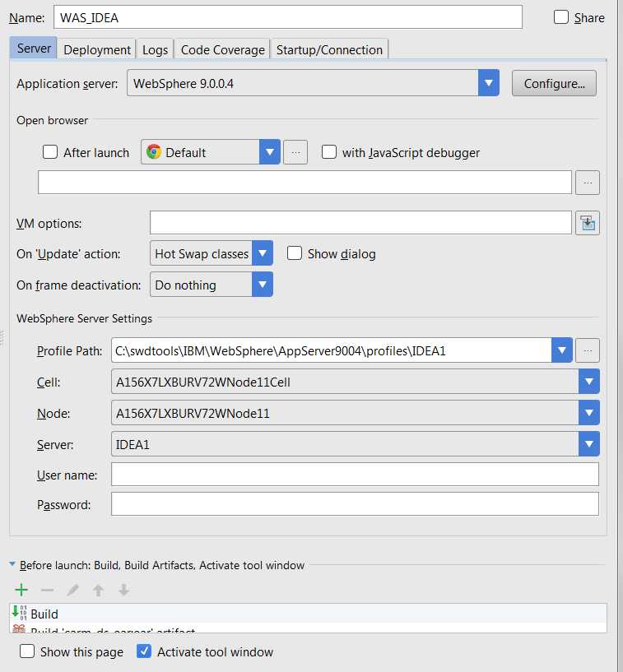Open On 'Update' action Hot Swap classes dropdown
This screenshot has width=623, height=672.
(x=263, y=253)
